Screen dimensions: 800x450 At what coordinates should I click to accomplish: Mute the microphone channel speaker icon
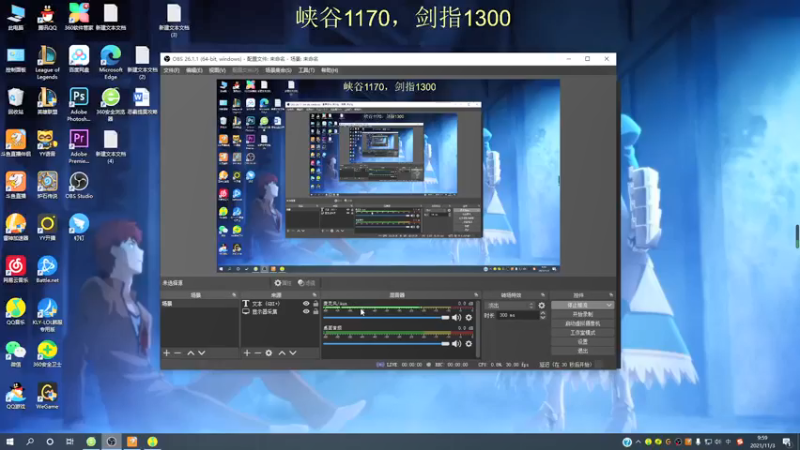point(457,317)
